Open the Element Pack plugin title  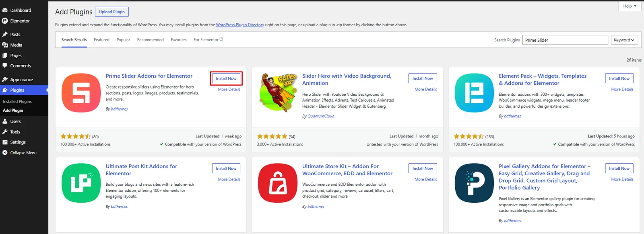[x=543, y=80]
